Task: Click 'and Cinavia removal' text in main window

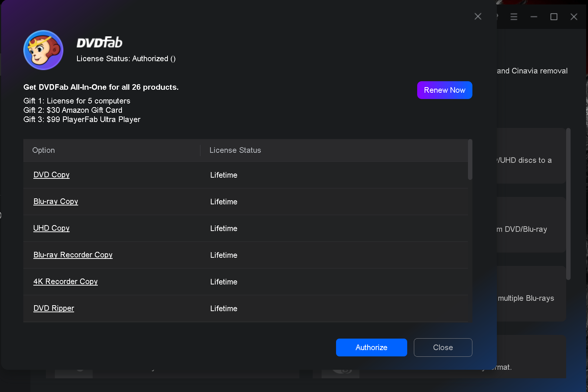Action: click(x=532, y=71)
